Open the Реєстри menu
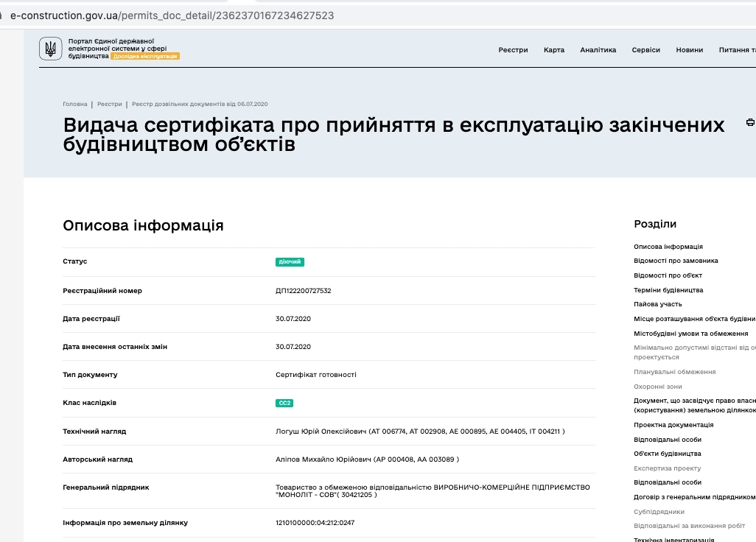This screenshot has height=542, width=756. pyautogui.click(x=513, y=50)
